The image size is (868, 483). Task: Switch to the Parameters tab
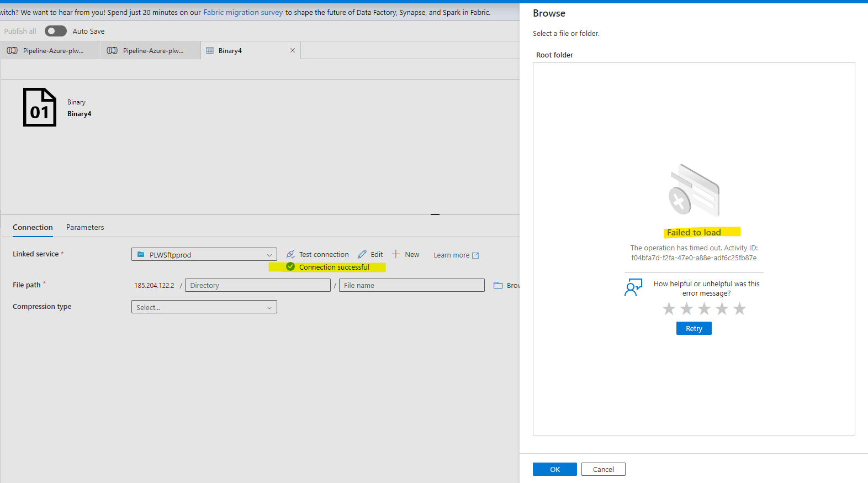85,227
